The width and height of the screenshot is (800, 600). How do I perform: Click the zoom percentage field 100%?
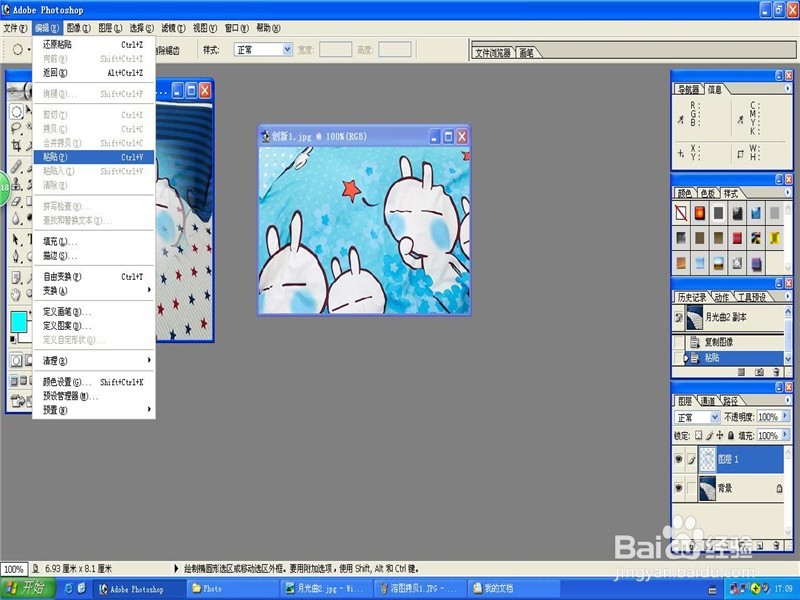[x=14, y=569]
